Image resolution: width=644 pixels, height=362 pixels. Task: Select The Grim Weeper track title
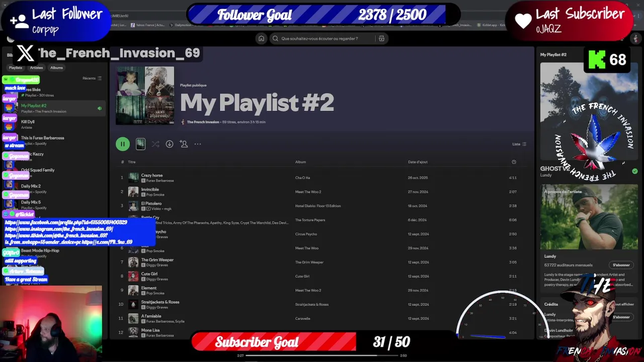point(157,260)
